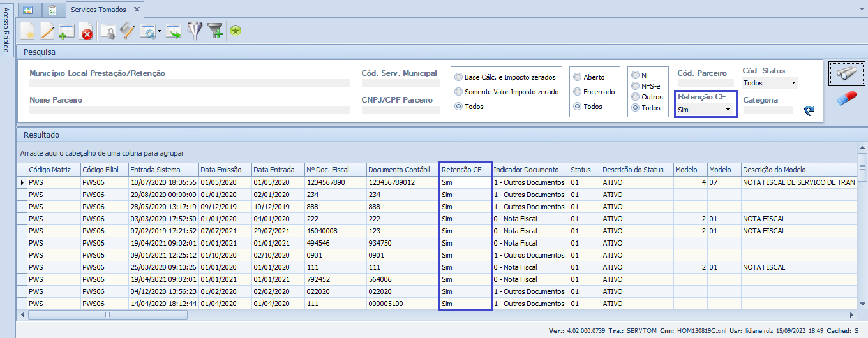Click the edit record pencil icon
The height and width of the screenshot is (338, 868).
point(47,31)
